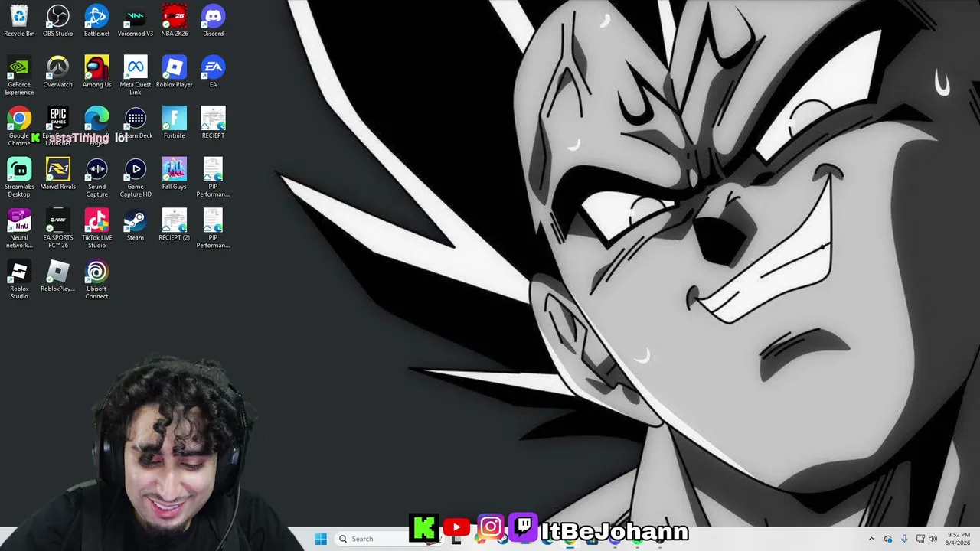Select the RECIEPT (2) file icon

click(175, 226)
